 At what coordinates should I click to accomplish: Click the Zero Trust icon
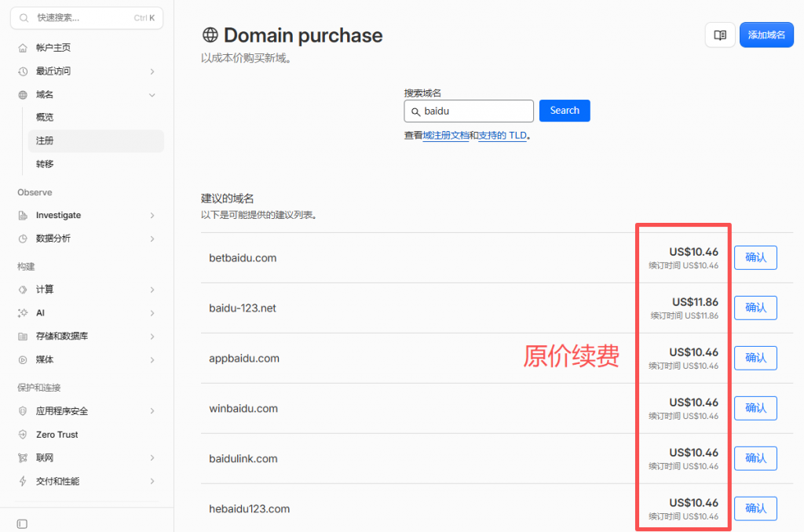point(23,435)
